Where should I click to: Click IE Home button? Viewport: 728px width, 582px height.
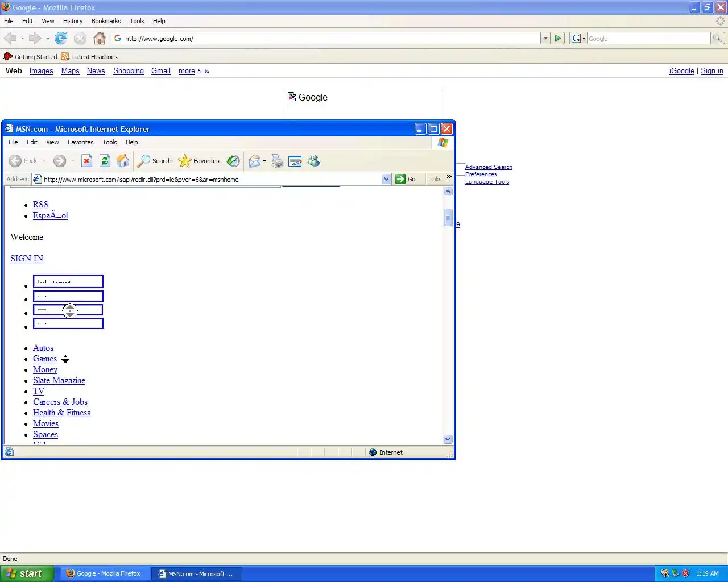(x=123, y=161)
